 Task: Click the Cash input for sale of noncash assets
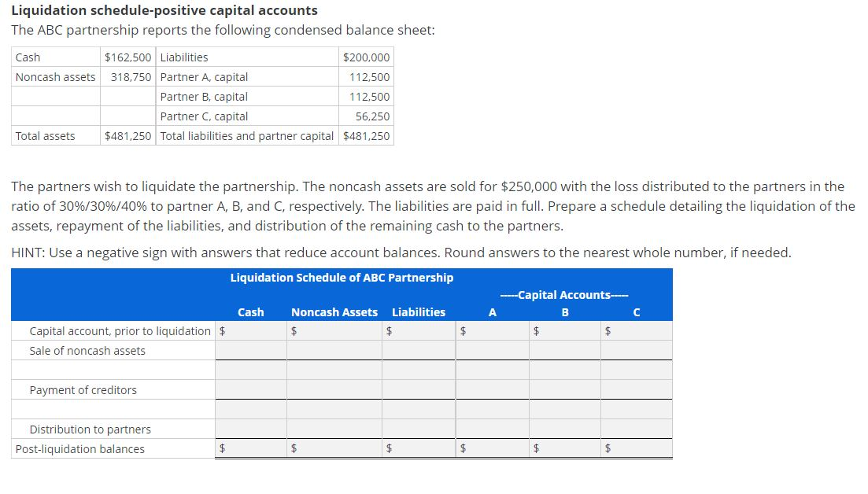(250, 350)
